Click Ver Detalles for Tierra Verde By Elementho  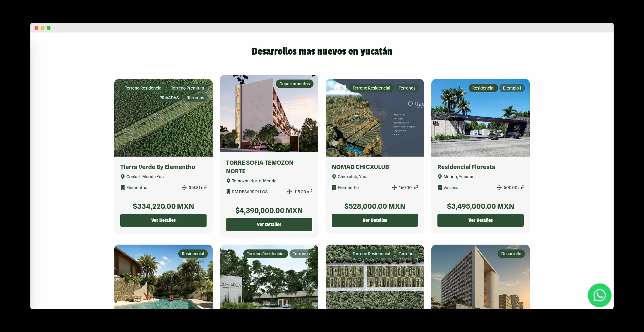[163, 220]
